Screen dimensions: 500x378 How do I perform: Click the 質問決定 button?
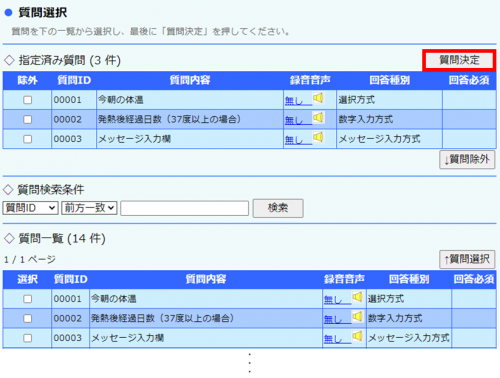(x=459, y=60)
